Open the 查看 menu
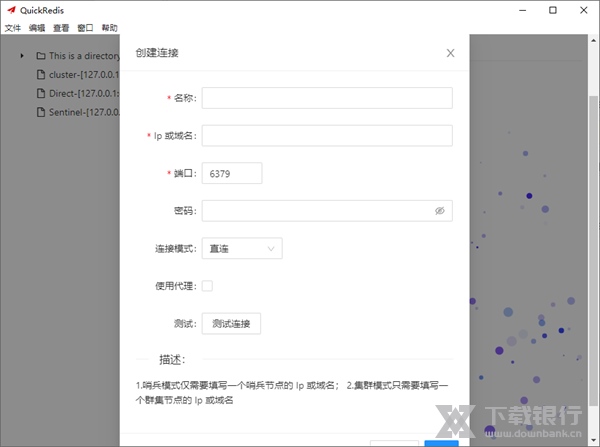The image size is (600, 447). (x=61, y=28)
